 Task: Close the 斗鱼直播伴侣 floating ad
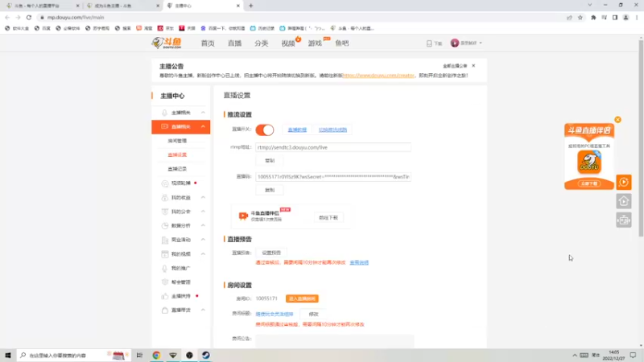(x=617, y=120)
